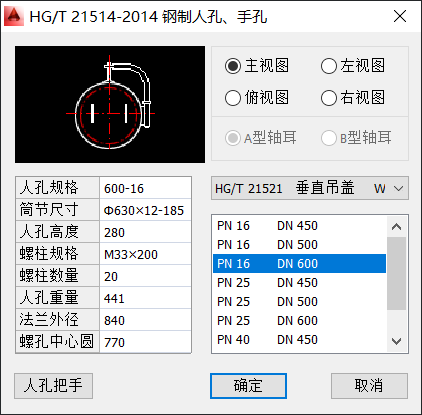
Task: Select PN 16 DN 450 in the list
Action: click(x=299, y=226)
